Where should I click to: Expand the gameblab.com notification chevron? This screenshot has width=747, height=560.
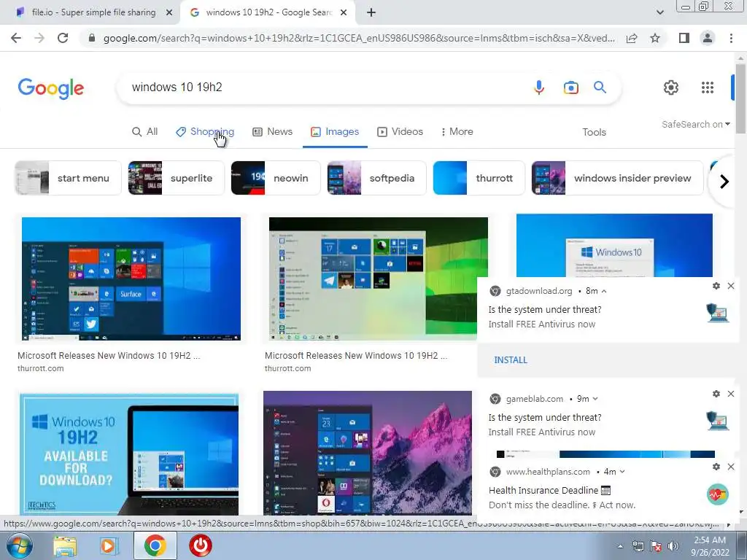(x=595, y=399)
